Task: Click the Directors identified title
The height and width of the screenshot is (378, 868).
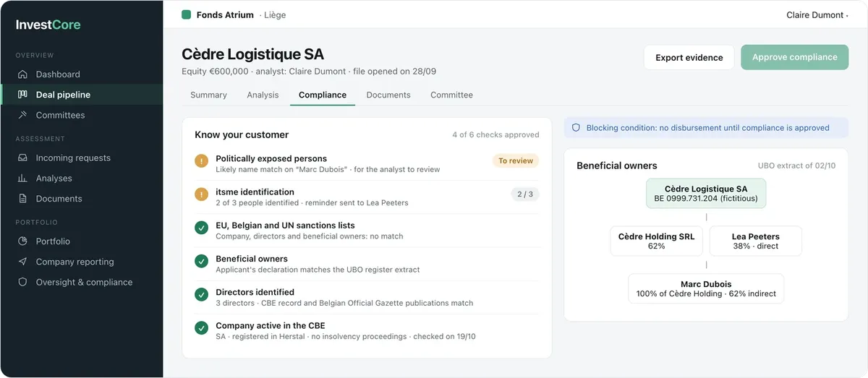Action: pyautogui.click(x=255, y=292)
